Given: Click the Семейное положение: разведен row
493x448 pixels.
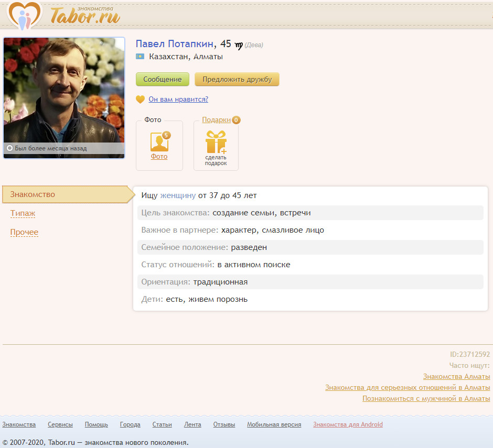Looking at the screenshot, I should [310, 247].
